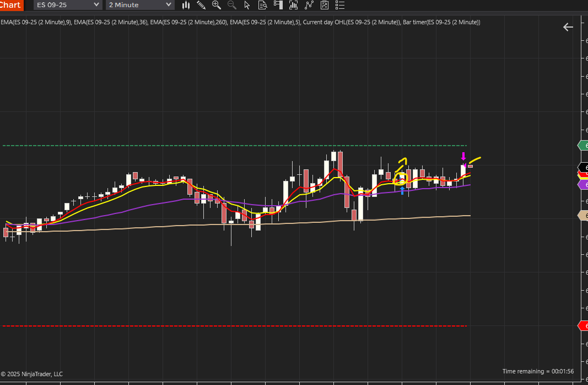The width and height of the screenshot is (588, 385).
Task: Open chart Properties list icon
Action: coord(340,5)
